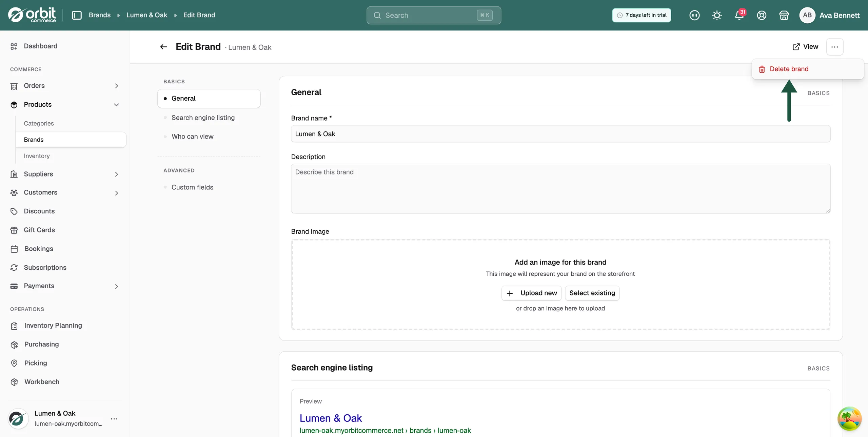The height and width of the screenshot is (437, 868).
Task: Collapse the Products submenu chevron
Action: click(x=116, y=105)
